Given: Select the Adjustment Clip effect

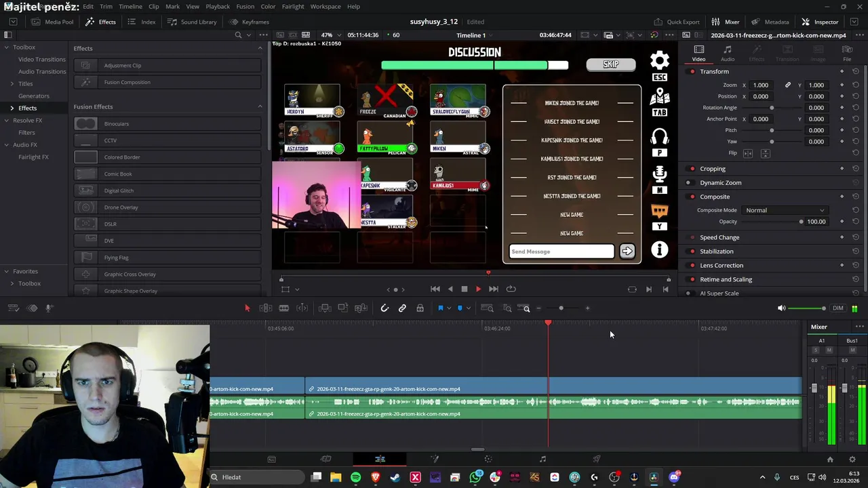Looking at the screenshot, I should [167, 65].
